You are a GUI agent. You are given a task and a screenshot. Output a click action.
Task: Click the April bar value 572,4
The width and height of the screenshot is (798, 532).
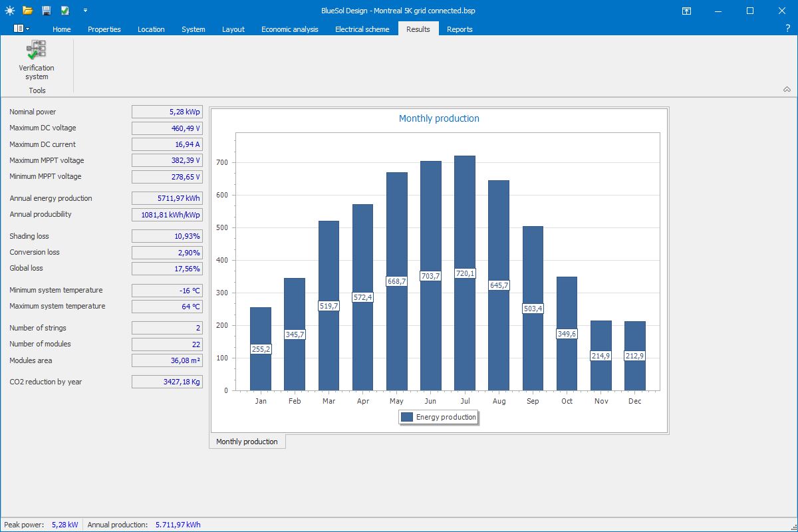tap(362, 297)
